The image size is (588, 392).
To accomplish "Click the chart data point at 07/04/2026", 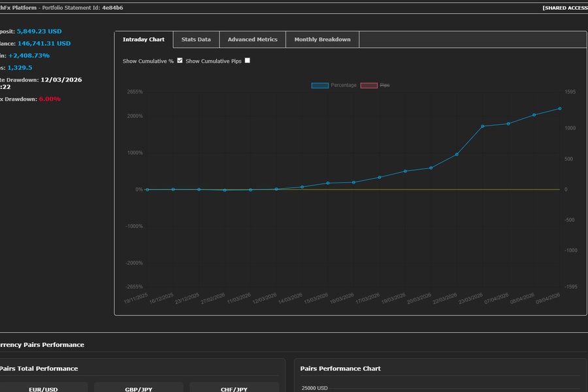I will (508, 123).
